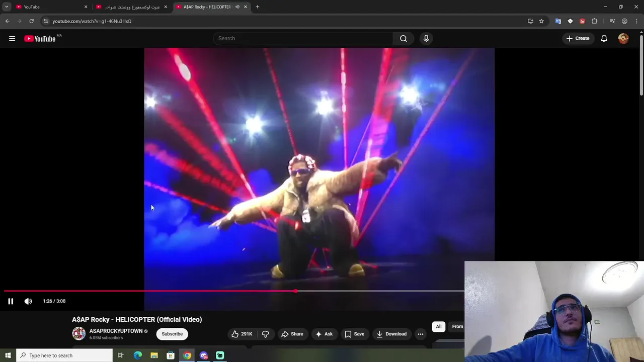Start voice search with microphone icon
This screenshot has width=644, height=362.
tap(426, 39)
